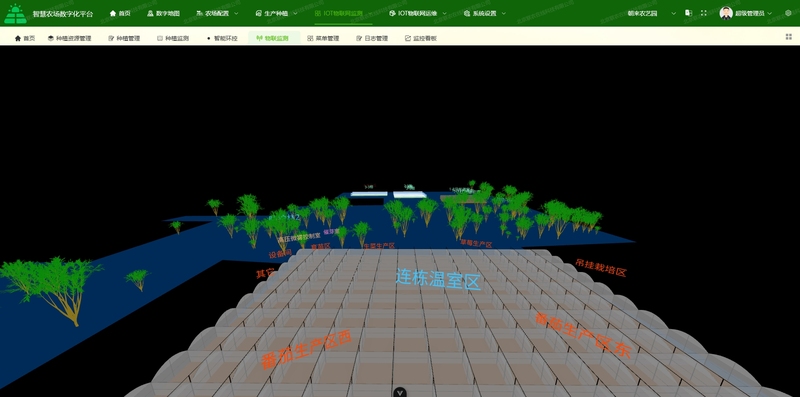Open settings gear icon in header
800x397 pixels.
coord(788,13)
